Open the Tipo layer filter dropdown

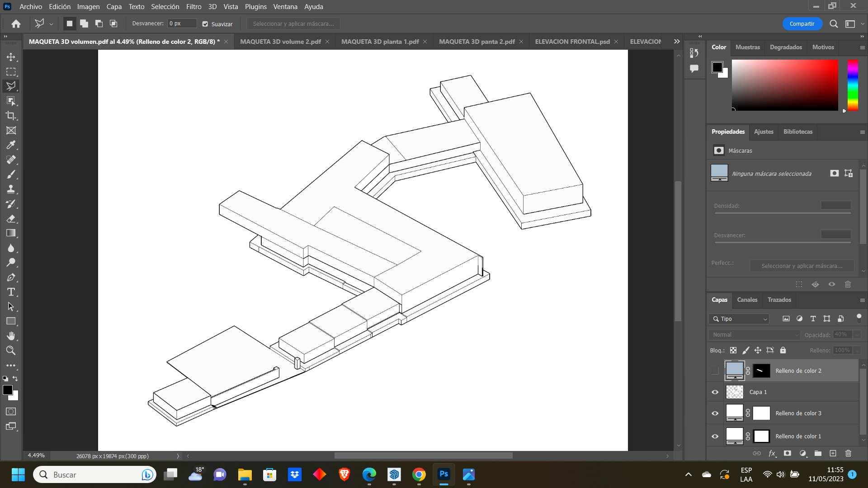pyautogui.click(x=739, y=319)
